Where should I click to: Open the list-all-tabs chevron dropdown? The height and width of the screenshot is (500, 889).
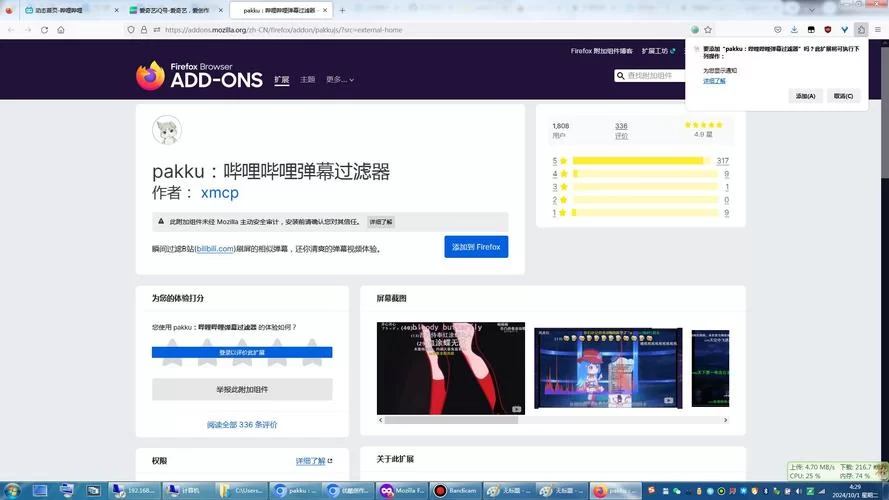click(812, 10)
